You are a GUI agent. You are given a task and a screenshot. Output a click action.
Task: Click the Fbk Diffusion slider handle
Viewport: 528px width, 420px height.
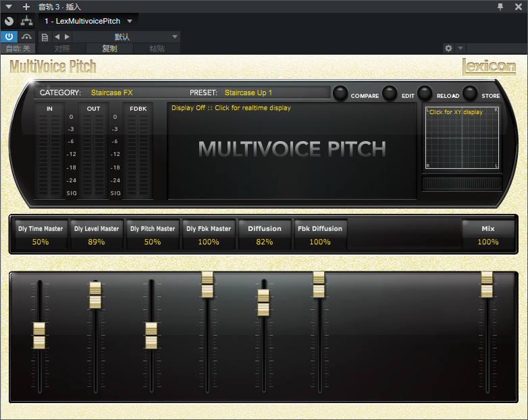(x=319, y=284)
